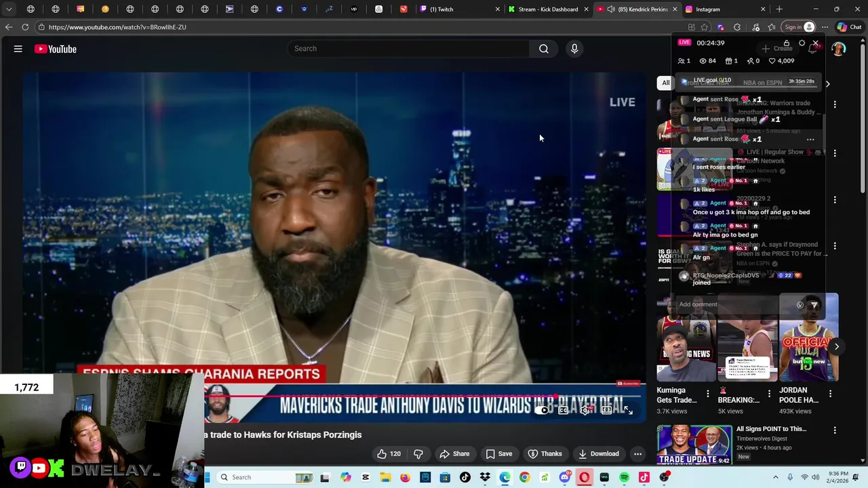Toggle the player autoplay switch
The height and width of the screenshot is (488, 868).
pyautogui.click(x=541, y=410)
